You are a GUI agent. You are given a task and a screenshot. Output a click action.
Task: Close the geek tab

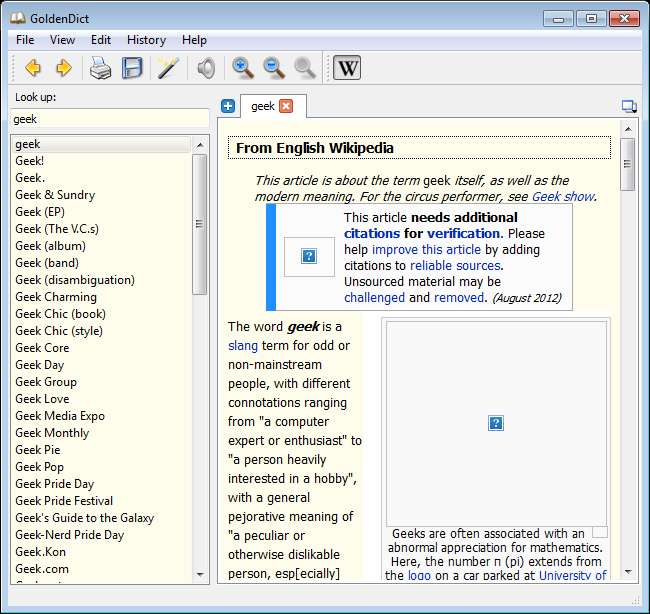click(286, 106)
